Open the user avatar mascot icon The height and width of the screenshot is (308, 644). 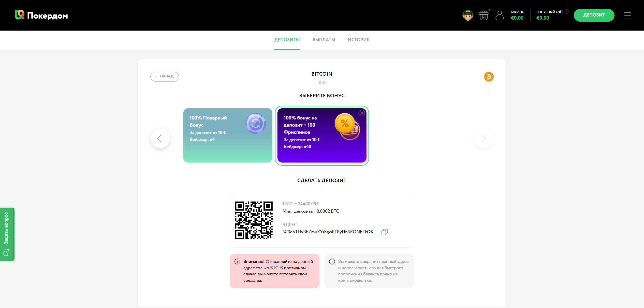(x=468, y=16)
